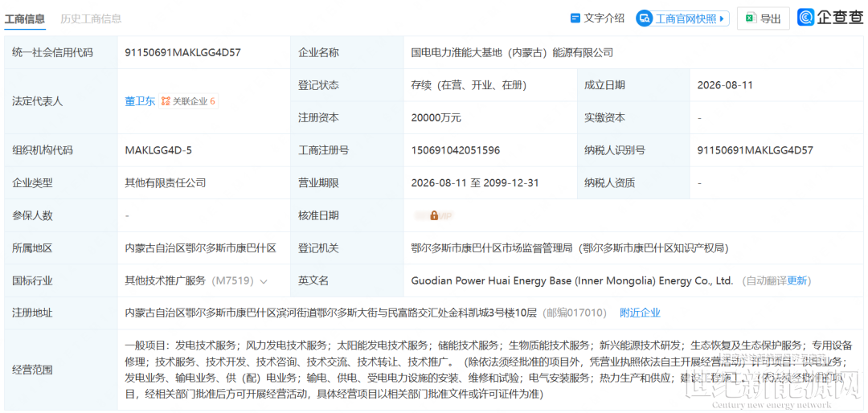The height and width of the screenshot is (413, 868).
Task: Click the 英文名 label cell
Action: (x=347, y=280)
